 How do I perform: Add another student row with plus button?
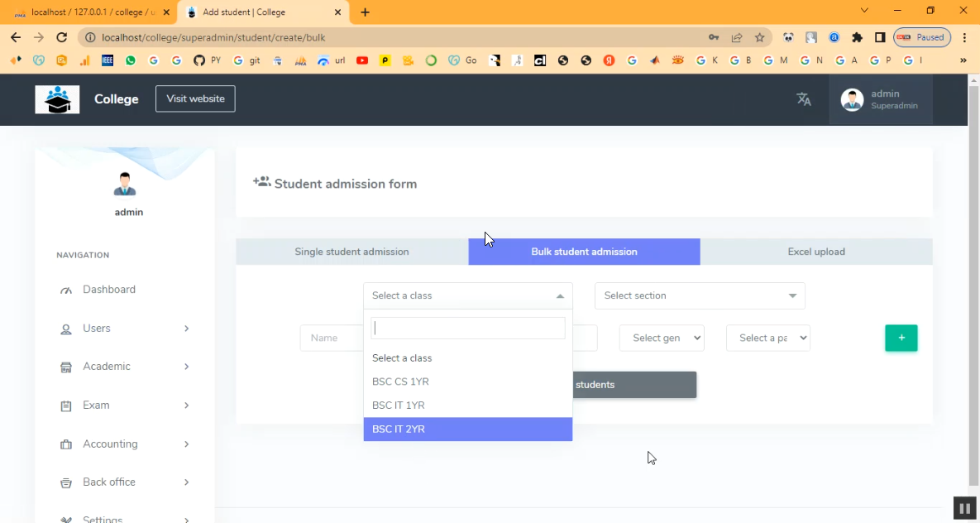[x=901, y=338]
